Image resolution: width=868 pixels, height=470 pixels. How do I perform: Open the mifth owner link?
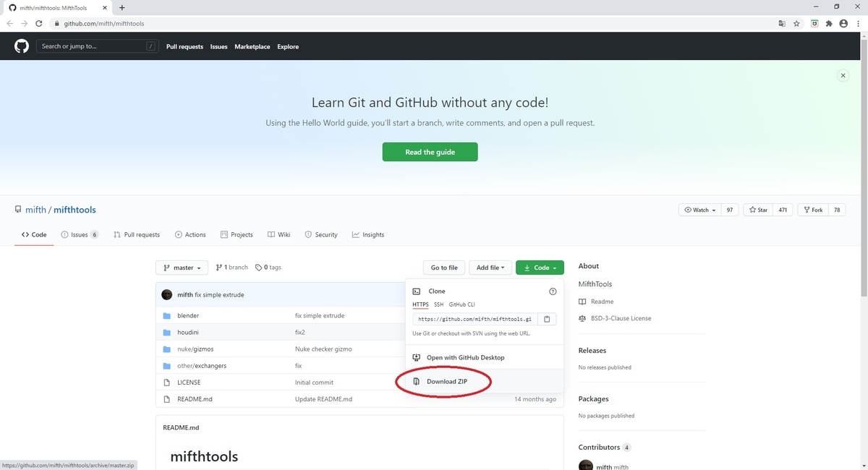pyautogui.click(x=35, y=210)
